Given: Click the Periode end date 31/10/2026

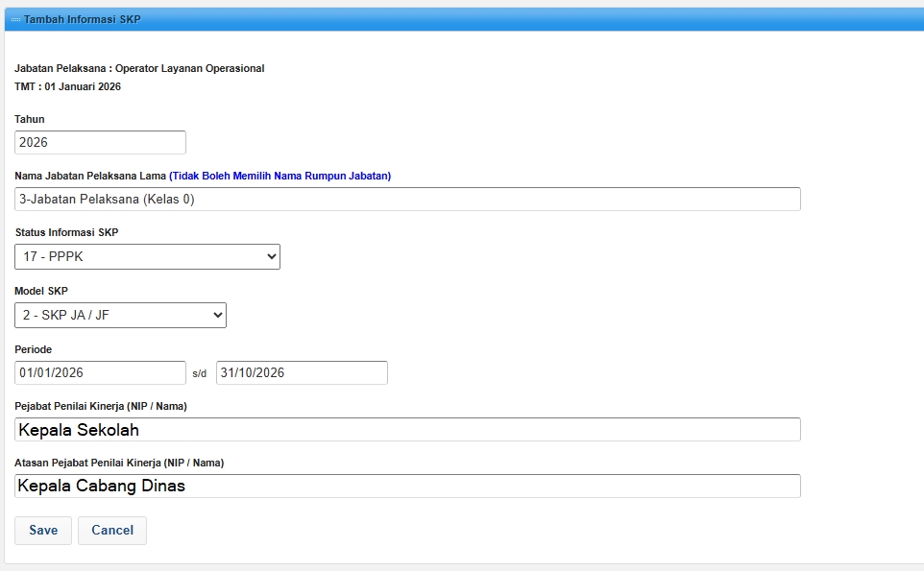Looking at the screenshot, I should [x=302, y=372].
